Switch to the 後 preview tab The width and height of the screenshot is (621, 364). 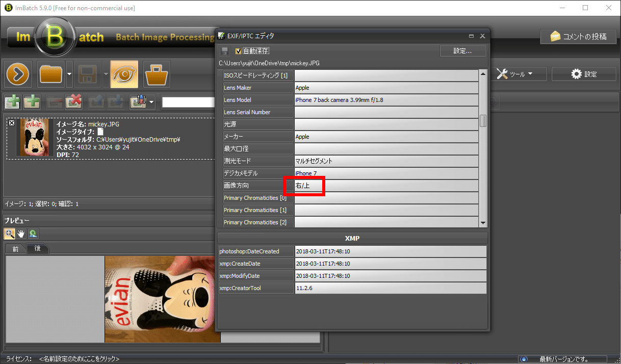37,249
